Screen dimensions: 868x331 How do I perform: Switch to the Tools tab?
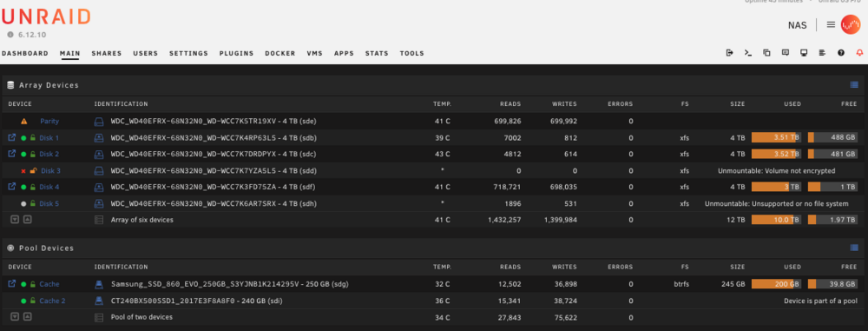click(411, 53)
